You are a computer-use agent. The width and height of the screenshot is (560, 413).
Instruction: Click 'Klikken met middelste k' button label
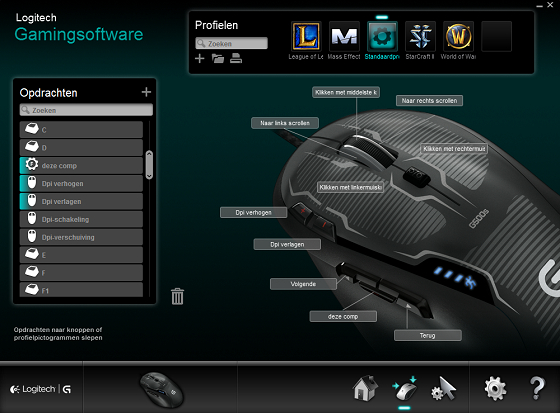click(346, 92)
